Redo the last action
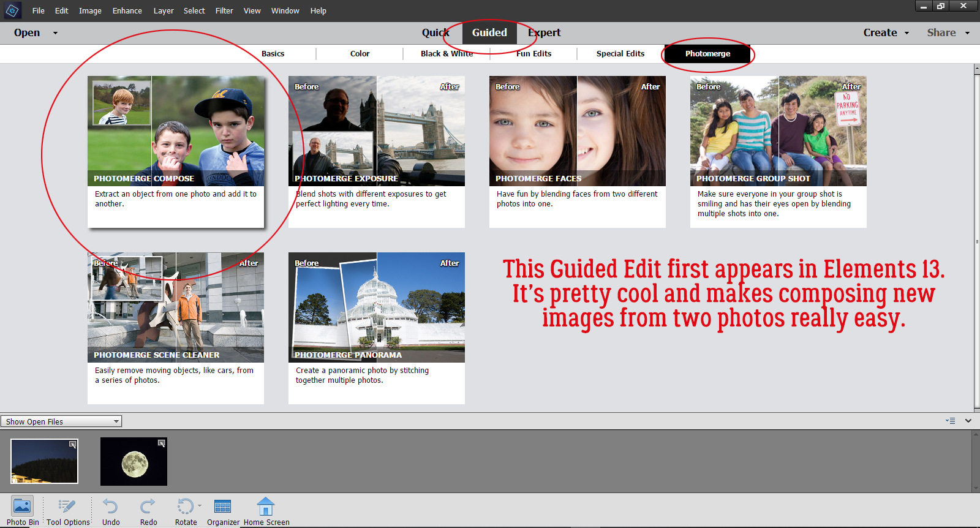Screen dimensions: 980x528 (x=148, y=511)
